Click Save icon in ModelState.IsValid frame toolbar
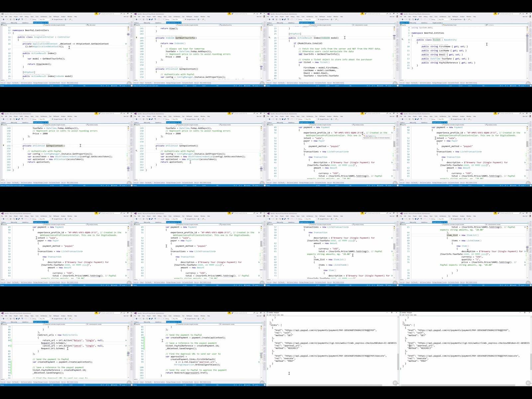 [283, 19]
